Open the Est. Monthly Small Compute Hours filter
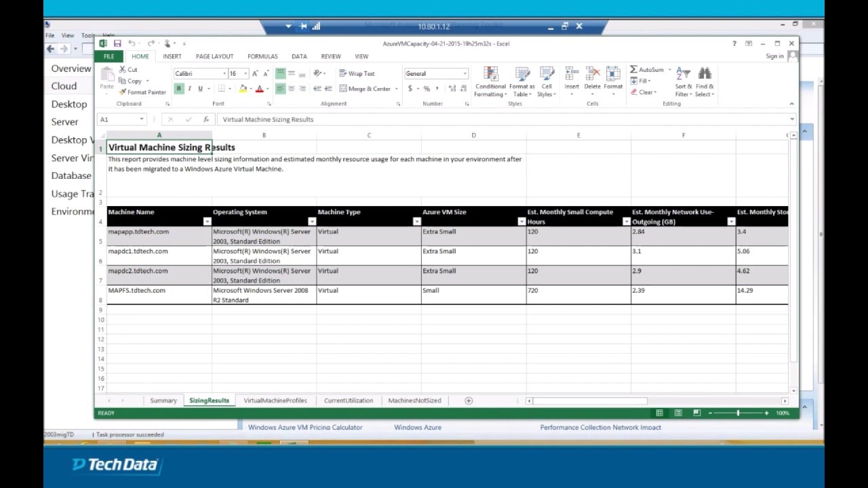This screenshot has width=868, height=488. [626, 222]
